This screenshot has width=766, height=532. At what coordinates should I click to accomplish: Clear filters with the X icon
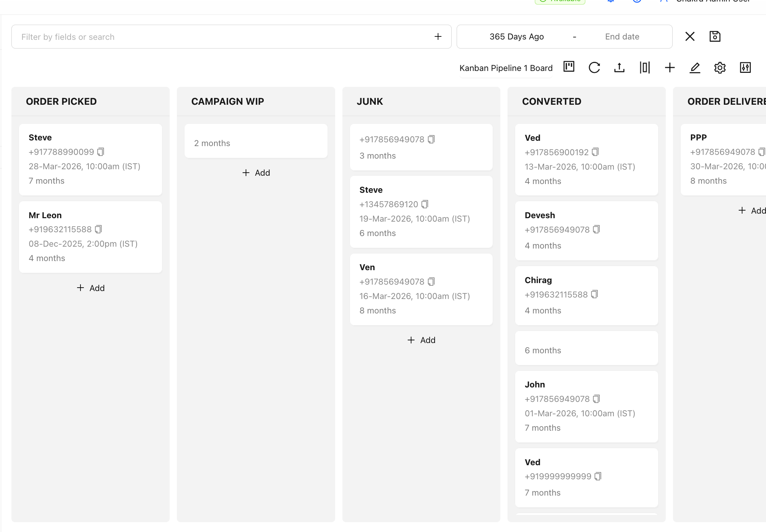tap(690, 36)
